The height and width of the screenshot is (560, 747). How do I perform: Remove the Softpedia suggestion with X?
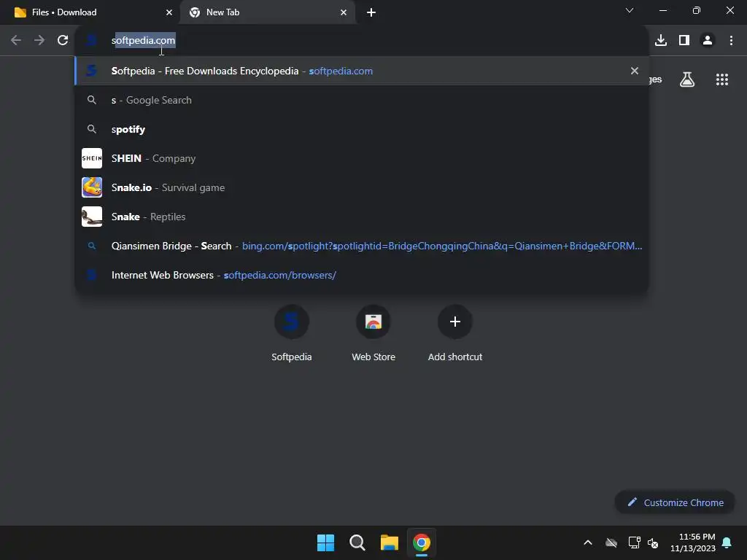pos(634,71)
